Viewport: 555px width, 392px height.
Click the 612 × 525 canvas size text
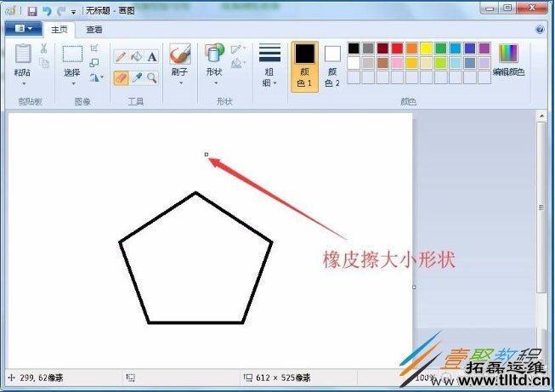click(x=283, y=378)
